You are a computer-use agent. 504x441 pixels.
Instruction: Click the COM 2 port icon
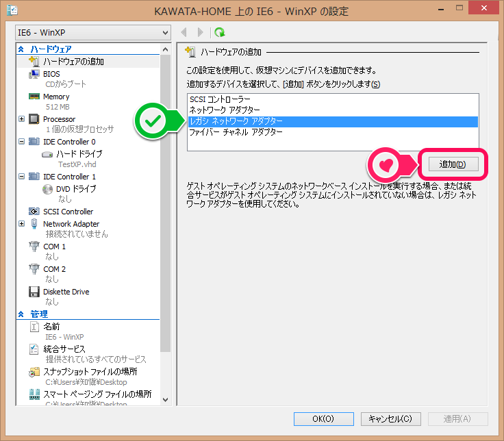(34, 268)
